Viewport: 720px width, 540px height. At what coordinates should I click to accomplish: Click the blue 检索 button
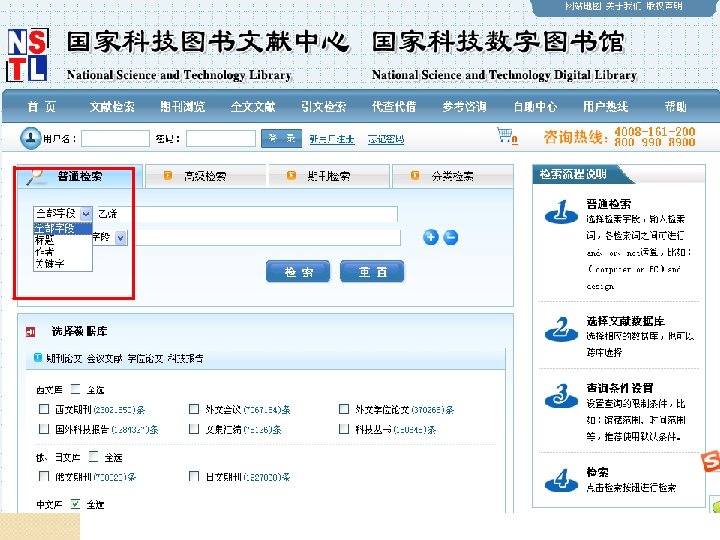point(298,271)
